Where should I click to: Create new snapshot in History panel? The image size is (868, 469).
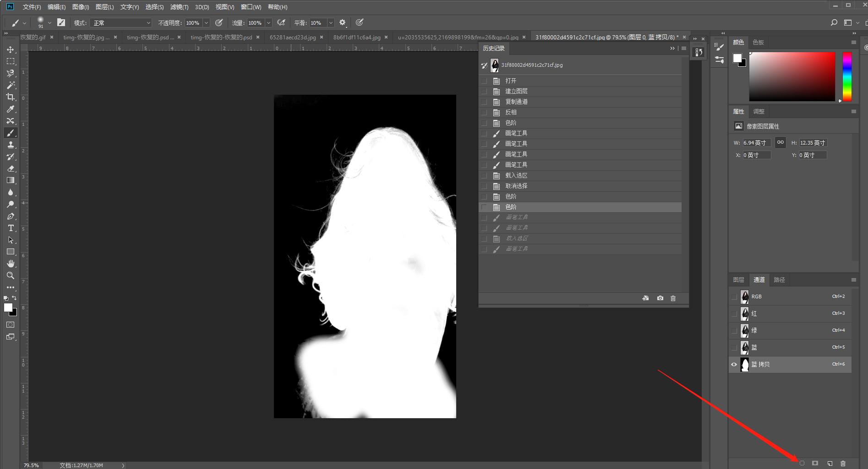[x=660, y=298]
